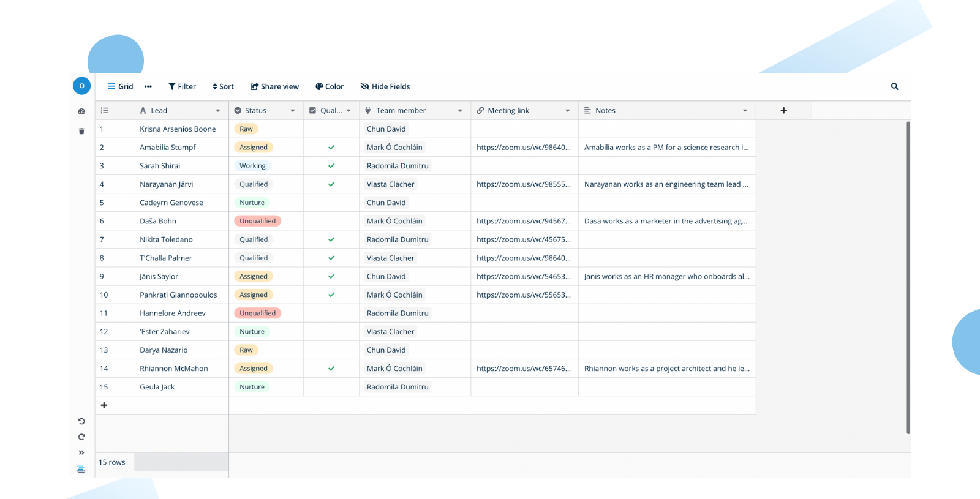Click the redo arrow icon
The width and height of the screenshot is (980, 499).
pos(81,437)
